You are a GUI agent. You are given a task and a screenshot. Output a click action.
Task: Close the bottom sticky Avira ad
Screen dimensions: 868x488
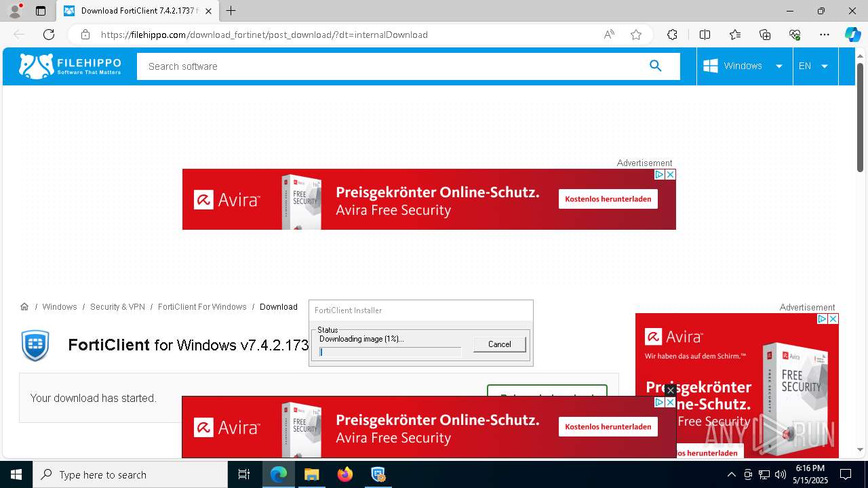[670, 390]
